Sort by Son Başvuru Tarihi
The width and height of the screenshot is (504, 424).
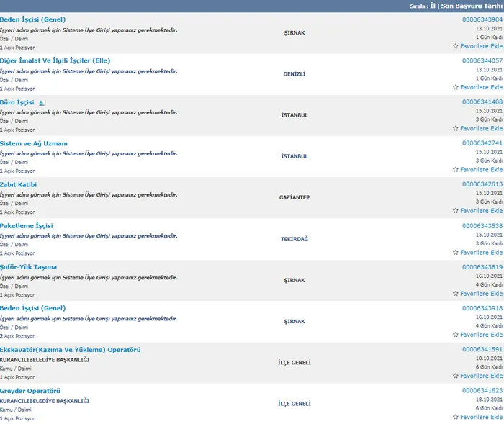470,6
